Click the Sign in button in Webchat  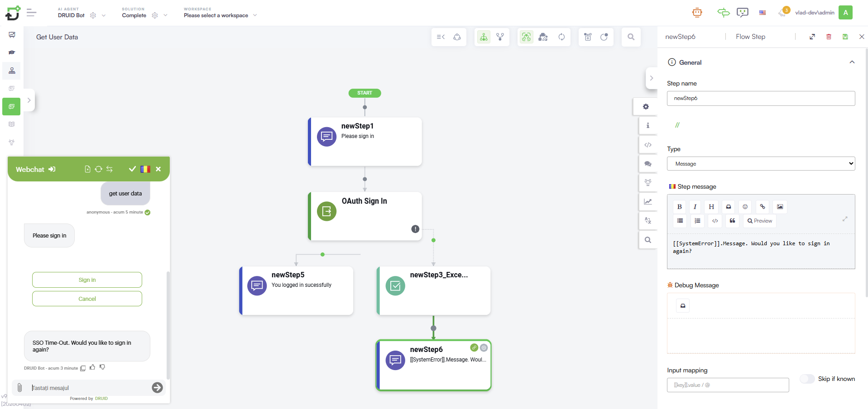pos(87,280)
